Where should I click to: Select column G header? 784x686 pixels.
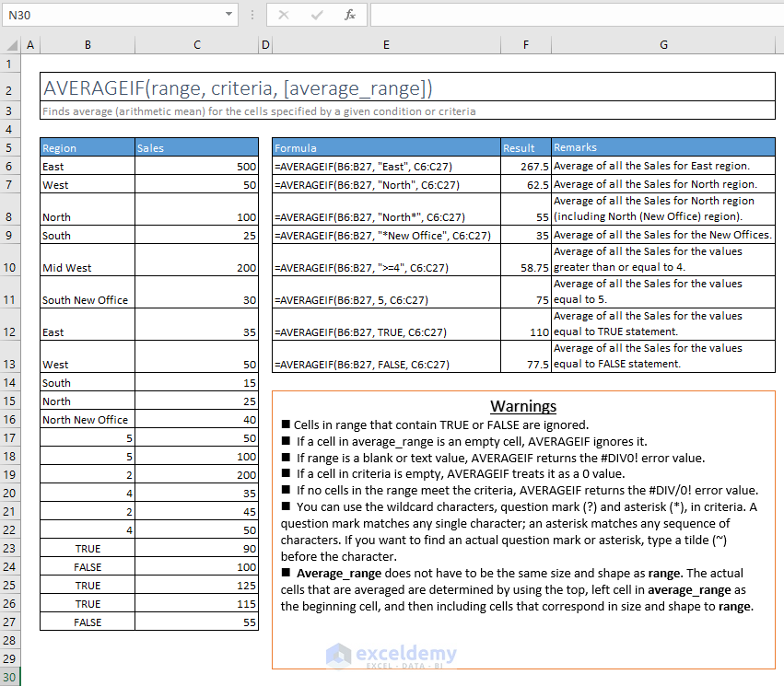point(663,45)
